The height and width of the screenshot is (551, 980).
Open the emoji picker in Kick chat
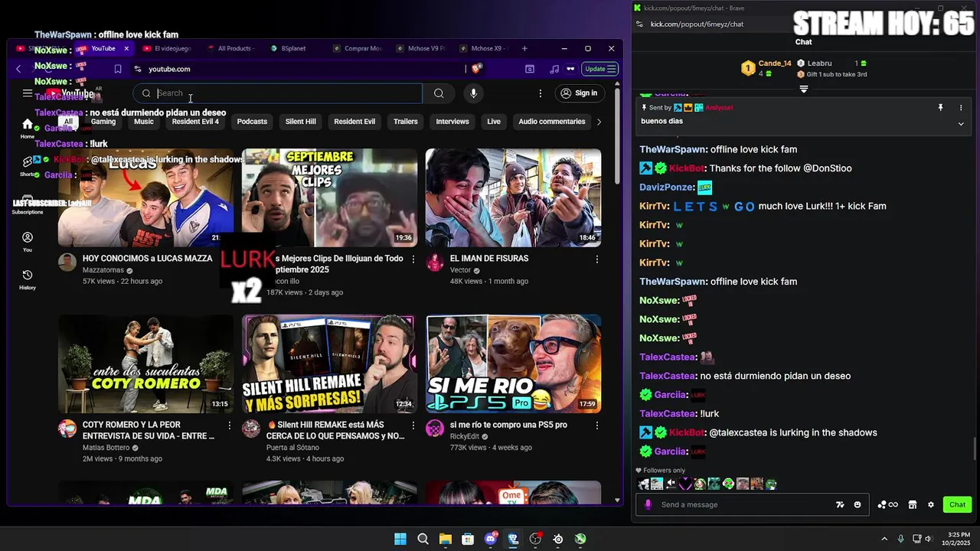pos(857,505)
